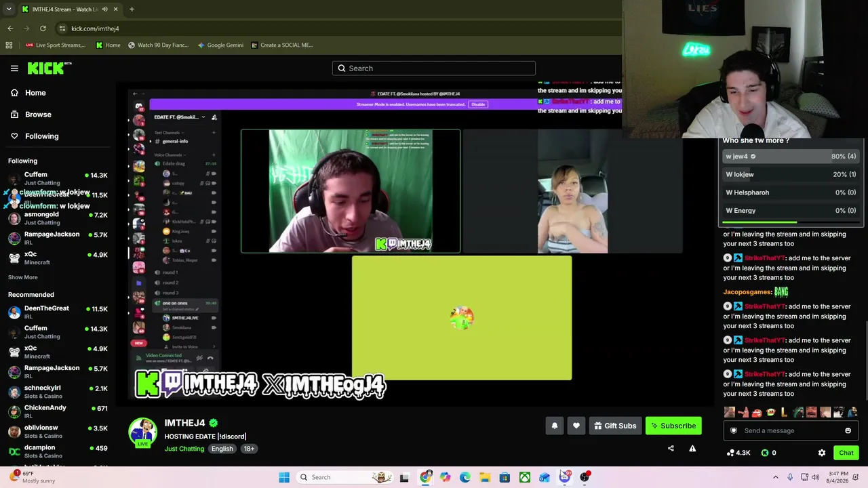Show hidden system tray icons
The image size is (868, 488).
click(776, 477)
